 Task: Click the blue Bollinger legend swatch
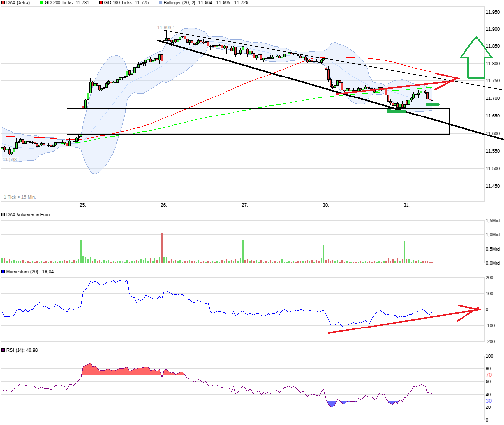(161, 3)
